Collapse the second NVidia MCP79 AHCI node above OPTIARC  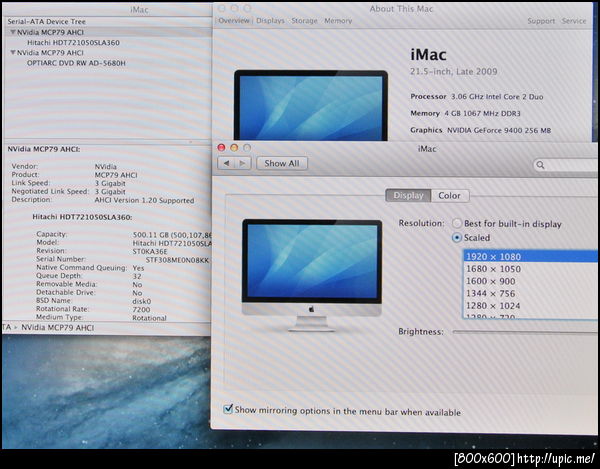click(x=13, y=52)
